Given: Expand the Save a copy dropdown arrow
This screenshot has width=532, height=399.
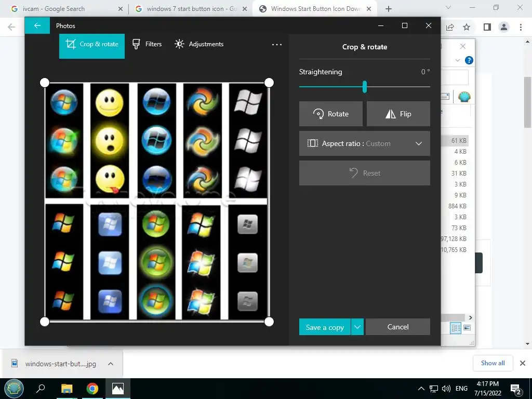Looking at the screenshot, I should pos(357,327).
